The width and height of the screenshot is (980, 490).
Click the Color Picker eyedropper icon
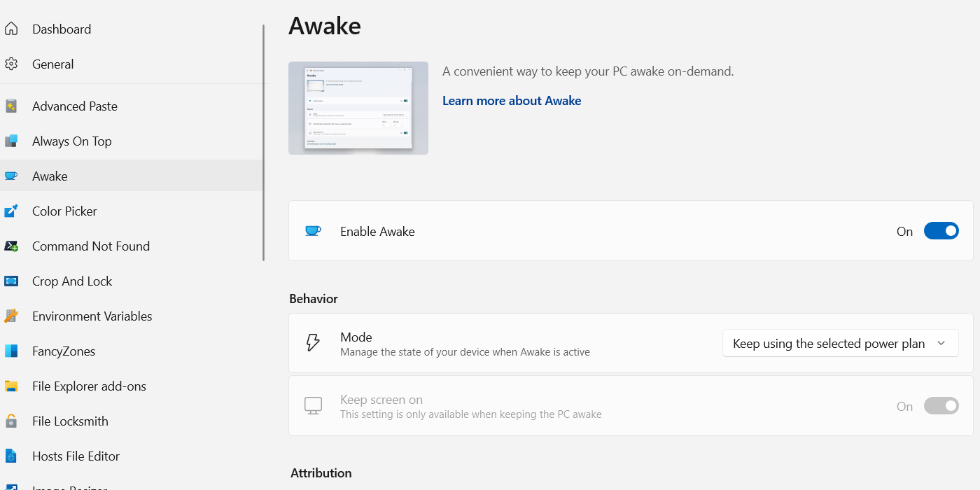click(x=10, y=211)
